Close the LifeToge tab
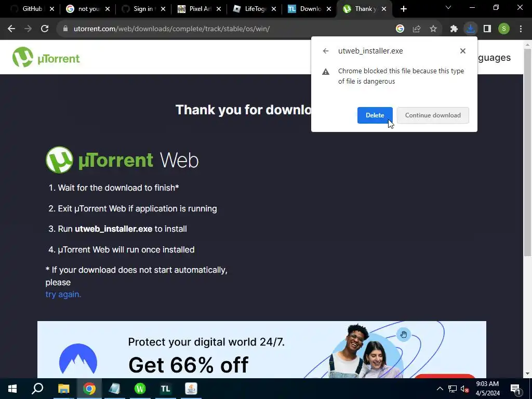Viewport: 532px width, 399px height. point(274,9)
